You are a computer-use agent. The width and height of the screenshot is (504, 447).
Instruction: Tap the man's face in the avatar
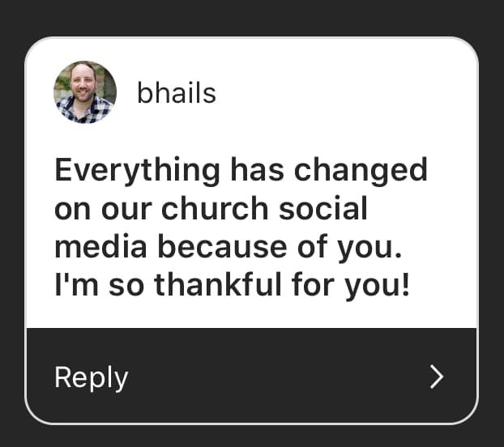(83, 82)
